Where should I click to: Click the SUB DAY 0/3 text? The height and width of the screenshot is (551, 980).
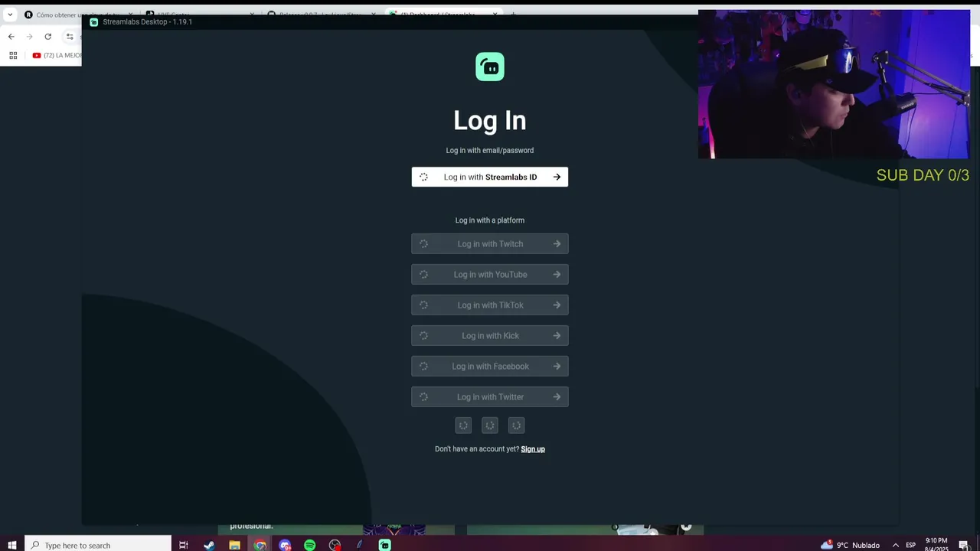pos(923,175)
